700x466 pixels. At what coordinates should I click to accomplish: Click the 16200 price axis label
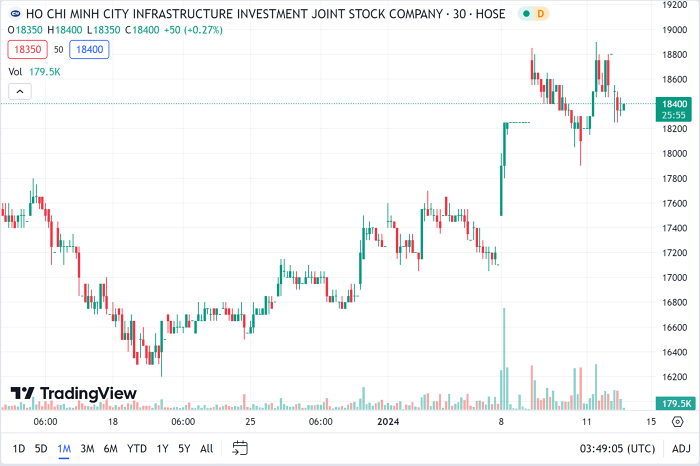(x=675, y=377)
